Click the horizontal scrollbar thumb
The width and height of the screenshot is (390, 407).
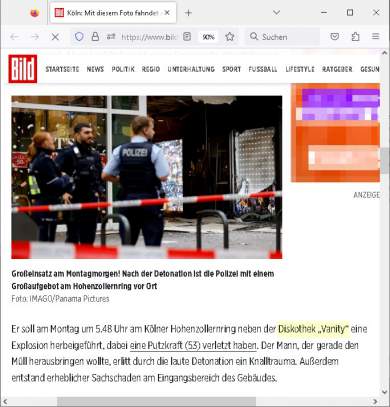[156, 401]
